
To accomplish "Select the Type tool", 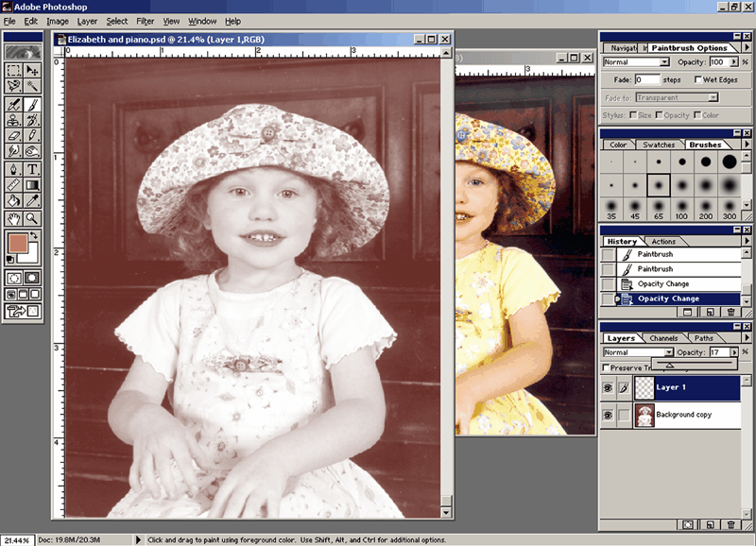I will pyautogui.click(x=32, y=169).
